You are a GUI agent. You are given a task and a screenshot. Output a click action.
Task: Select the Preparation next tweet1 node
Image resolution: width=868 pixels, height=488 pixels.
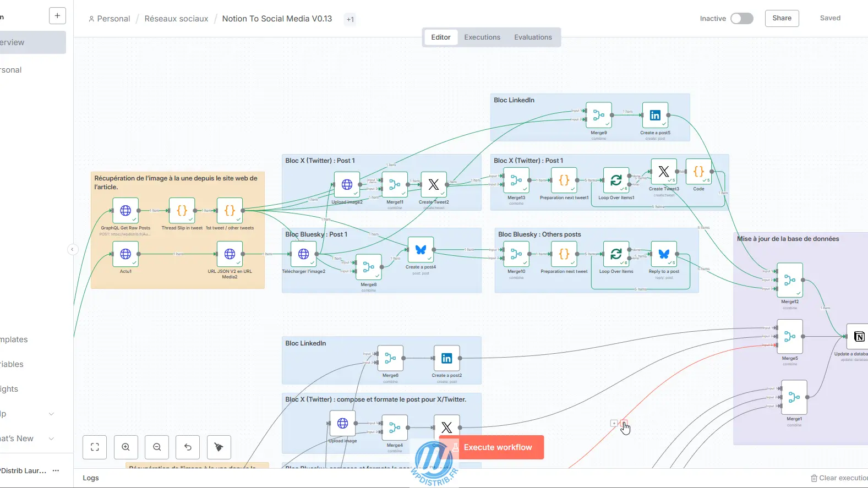[x=564, y=180]
